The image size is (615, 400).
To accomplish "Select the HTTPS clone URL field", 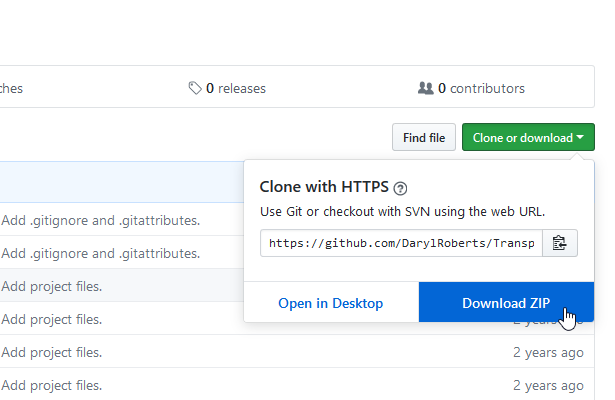I will [x=401, y=243].
